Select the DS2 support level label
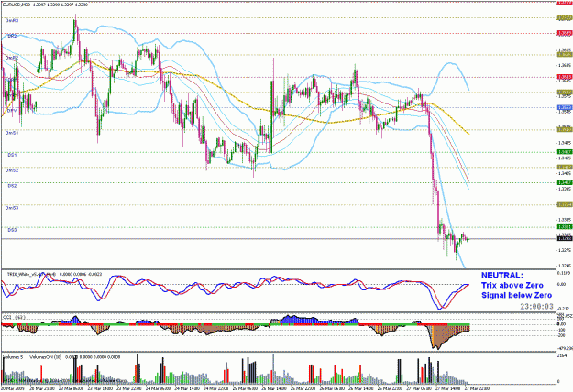Image resolution: width=573 pixels, height=392 pixels. (12, 186)
